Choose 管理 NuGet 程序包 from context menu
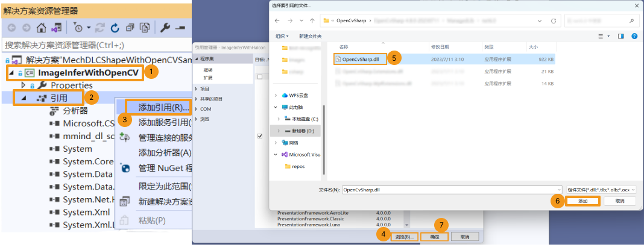 pyautogui.click(x=165, y=168)
